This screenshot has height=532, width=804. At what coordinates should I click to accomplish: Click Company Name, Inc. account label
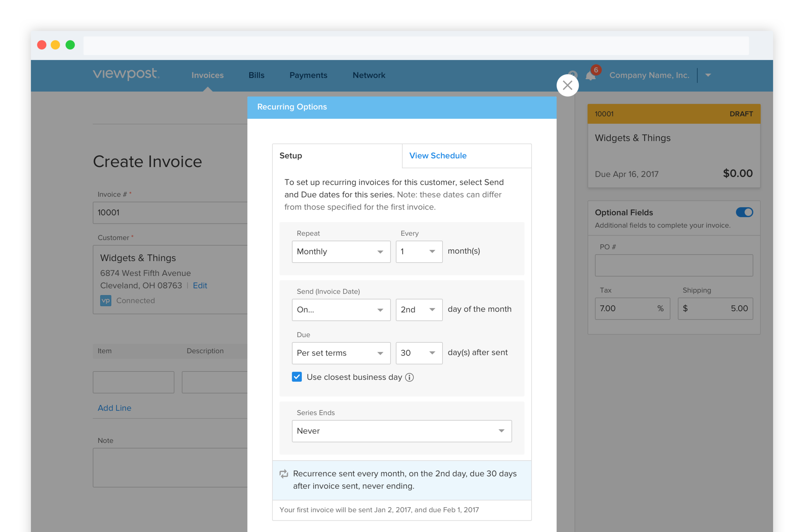649,75
